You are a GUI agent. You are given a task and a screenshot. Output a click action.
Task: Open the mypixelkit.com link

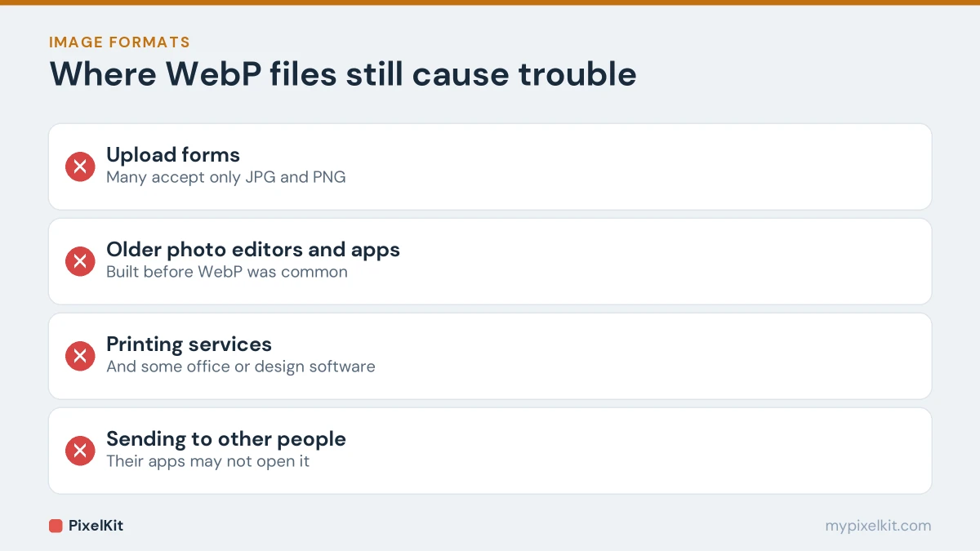tap(878, 526)
